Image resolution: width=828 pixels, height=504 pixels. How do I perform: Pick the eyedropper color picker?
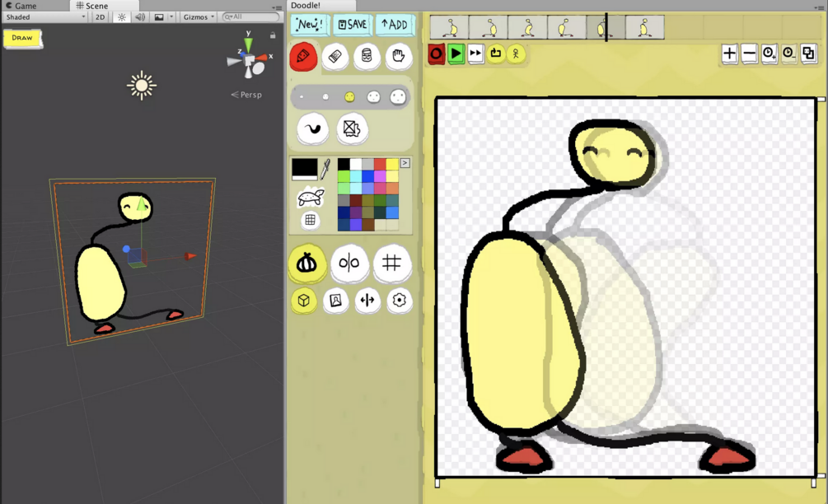[325, 170]
